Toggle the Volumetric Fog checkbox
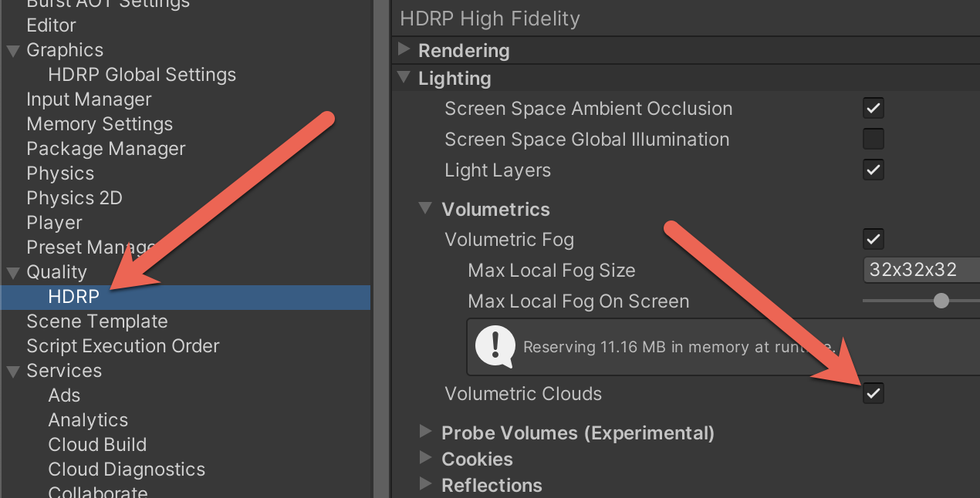This screenshot has width=980, height=498. click(873, 239)
